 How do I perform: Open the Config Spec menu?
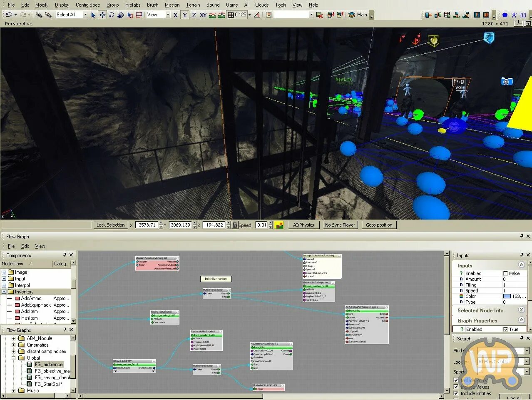tap(88, 5)
